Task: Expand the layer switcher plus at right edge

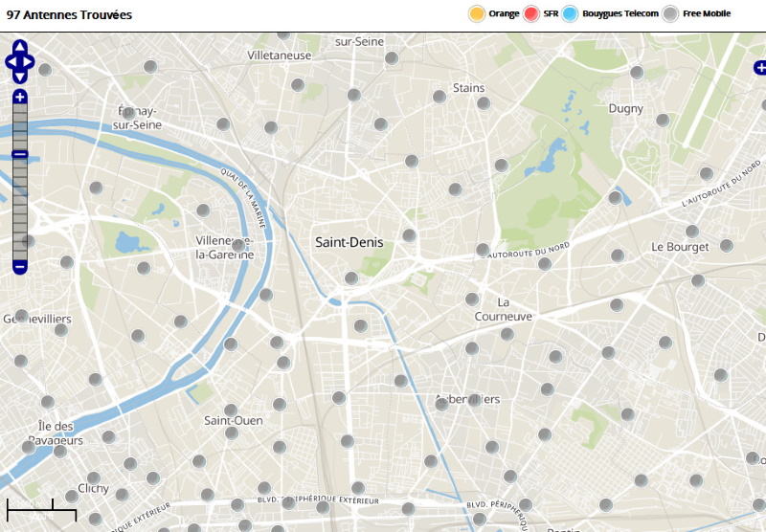Action: (x=760, y=67)
